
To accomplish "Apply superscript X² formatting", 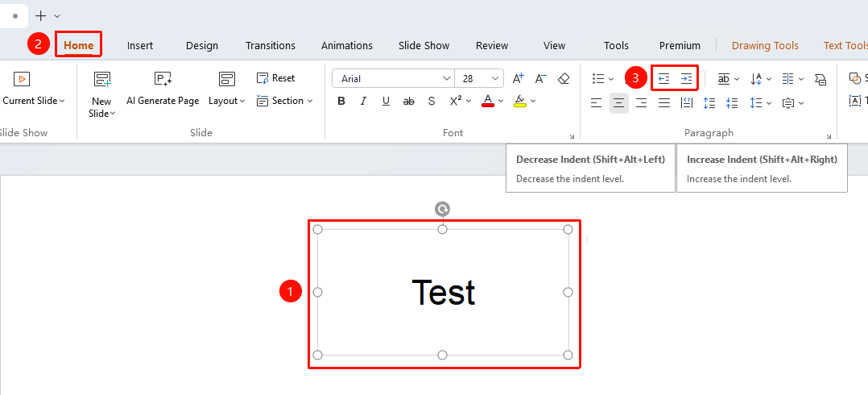I will (456, 101).
